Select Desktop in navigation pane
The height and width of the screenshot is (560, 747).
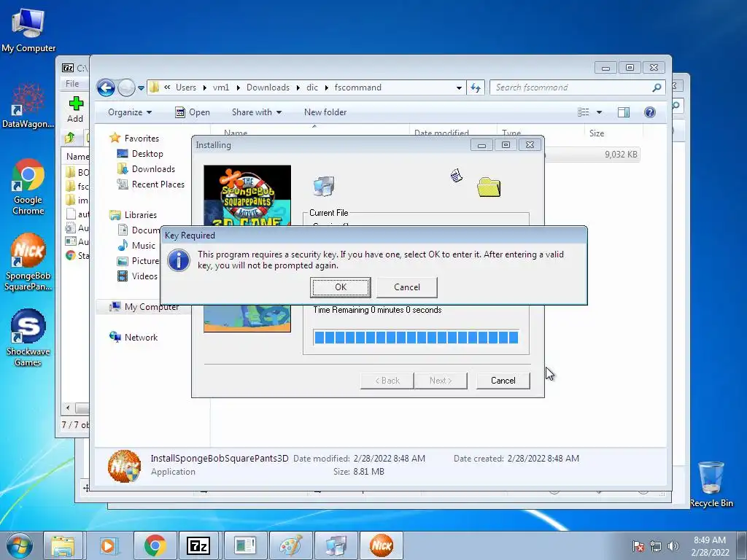point(147,154)
